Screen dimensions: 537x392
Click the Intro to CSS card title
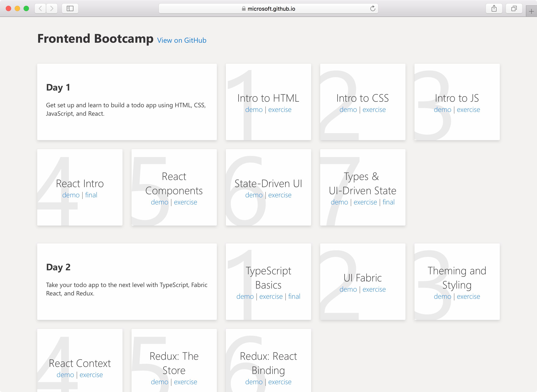pos(363,98)
